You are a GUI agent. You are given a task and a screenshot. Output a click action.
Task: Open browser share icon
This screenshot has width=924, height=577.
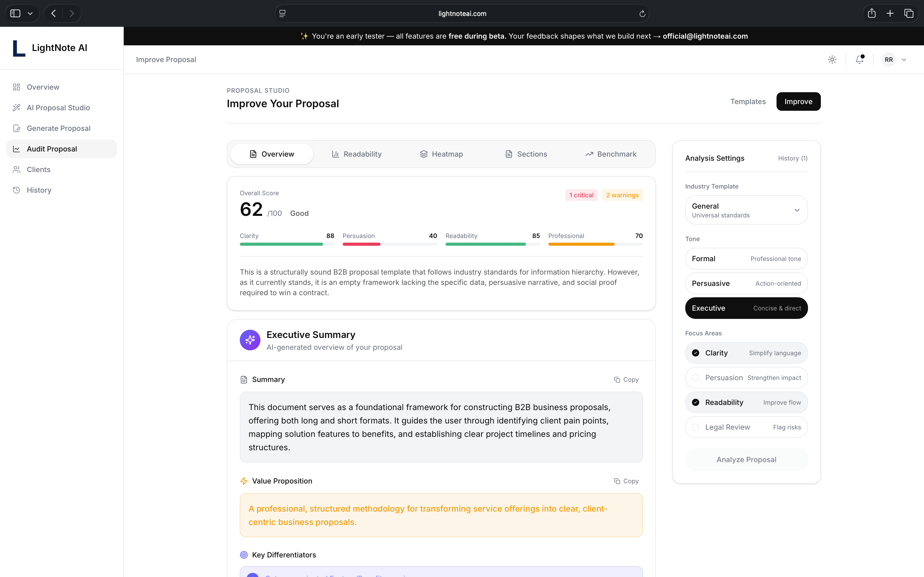click(x=871, y=14)
